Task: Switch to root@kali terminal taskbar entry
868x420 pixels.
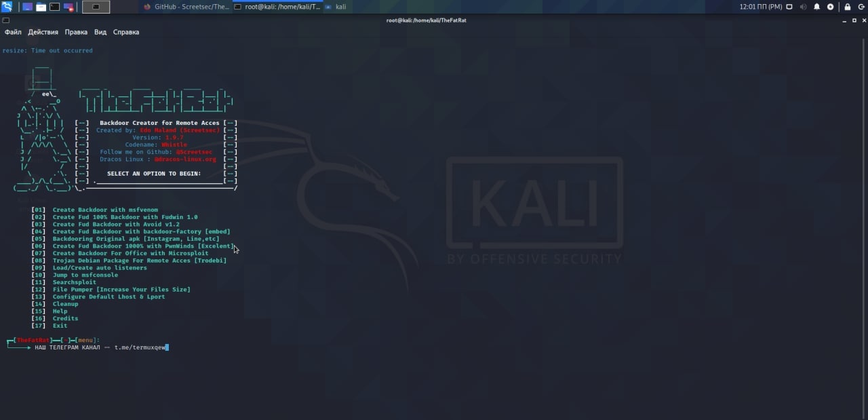Action: tap(276, 7)
